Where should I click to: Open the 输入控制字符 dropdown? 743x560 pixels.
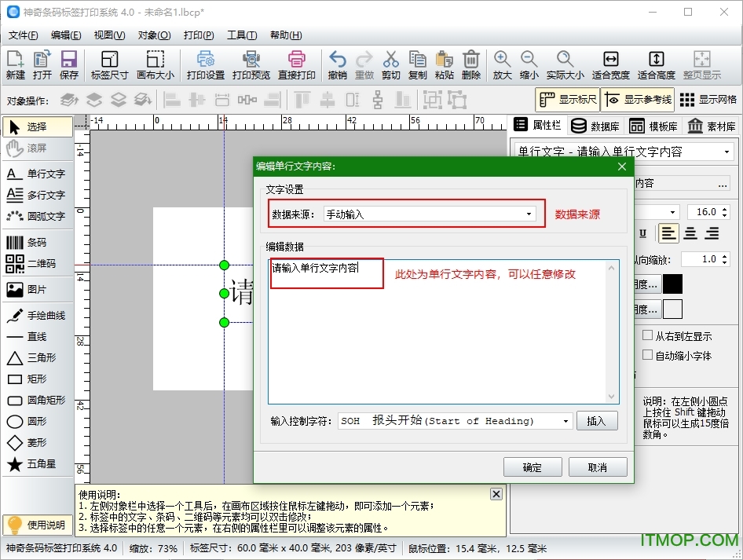pos(565,420)
